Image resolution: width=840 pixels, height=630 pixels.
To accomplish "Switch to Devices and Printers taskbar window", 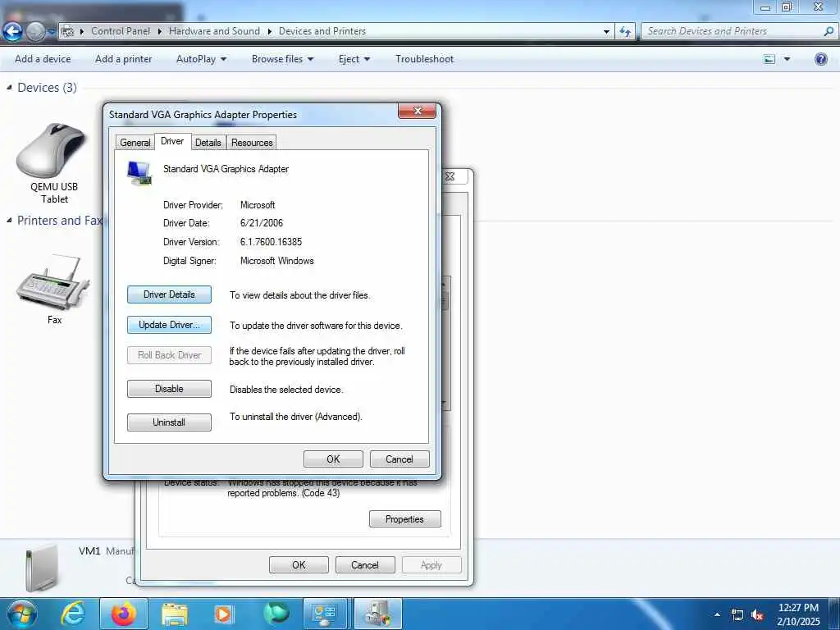I will coord(377,614).
